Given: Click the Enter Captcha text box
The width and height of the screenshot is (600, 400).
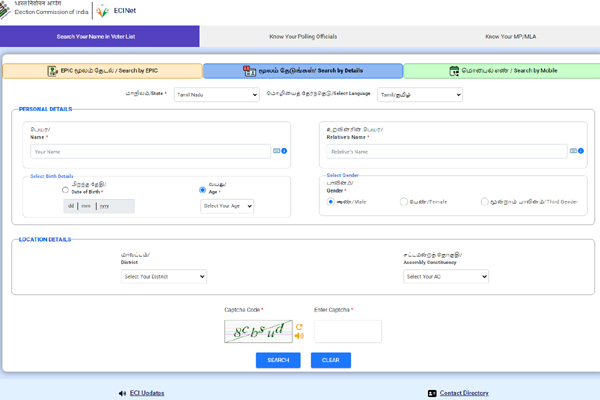Looking at the screenshot, I should [347, 331].
